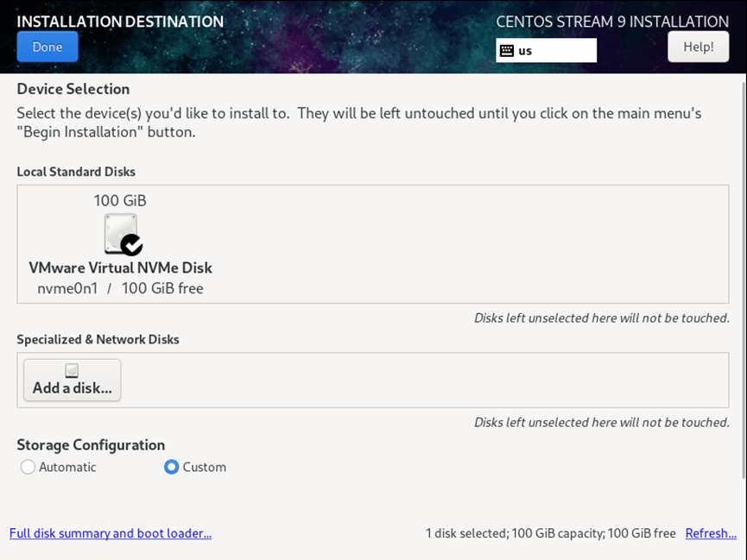Select the Automatic storage configuration radio
Viewport: 747px width, 560px height.
(28, 467)
